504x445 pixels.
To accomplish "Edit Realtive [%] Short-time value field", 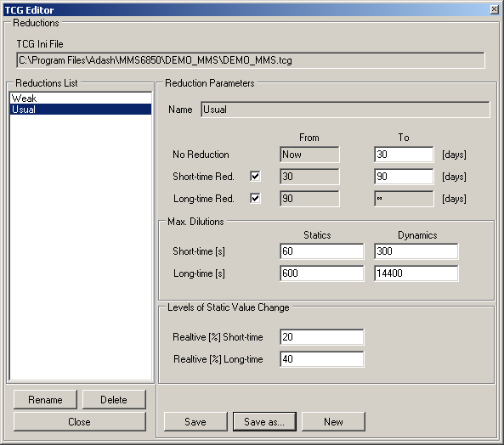I will tap(322, 337).
